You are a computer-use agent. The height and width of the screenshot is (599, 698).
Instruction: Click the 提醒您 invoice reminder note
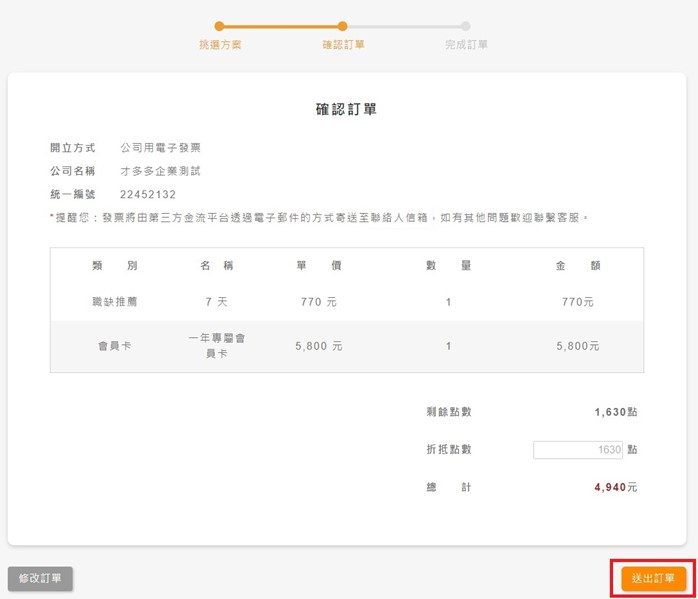[x=319, y=218]
